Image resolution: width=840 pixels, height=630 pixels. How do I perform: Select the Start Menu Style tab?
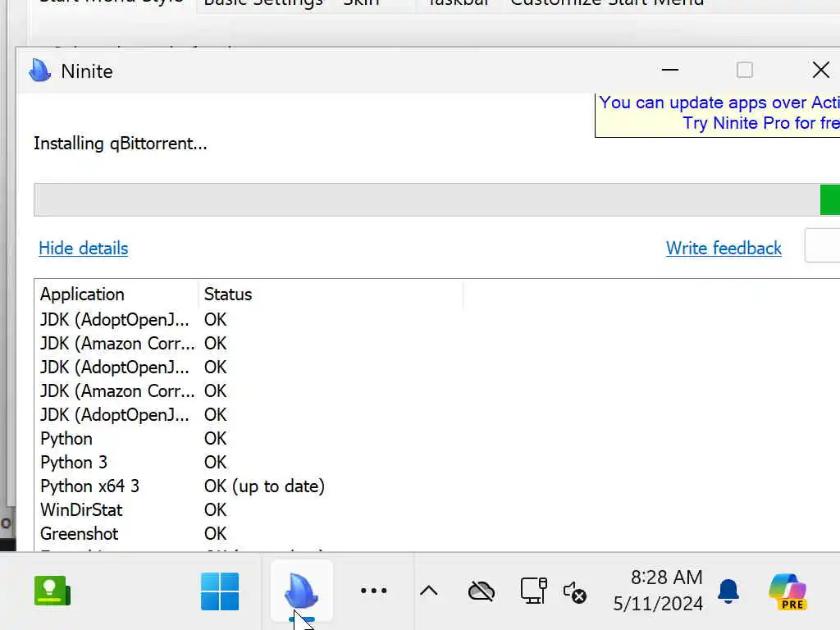tap(112, 4)
